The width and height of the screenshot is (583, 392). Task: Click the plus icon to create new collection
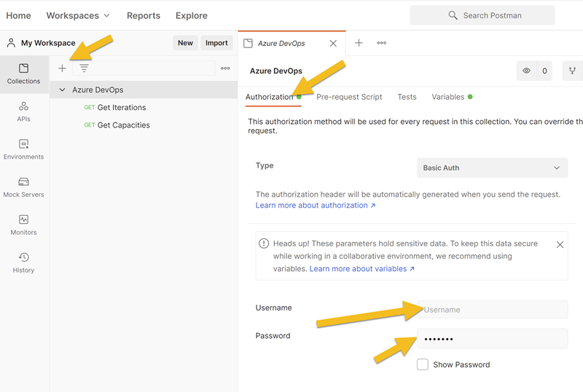coord(62,68)
